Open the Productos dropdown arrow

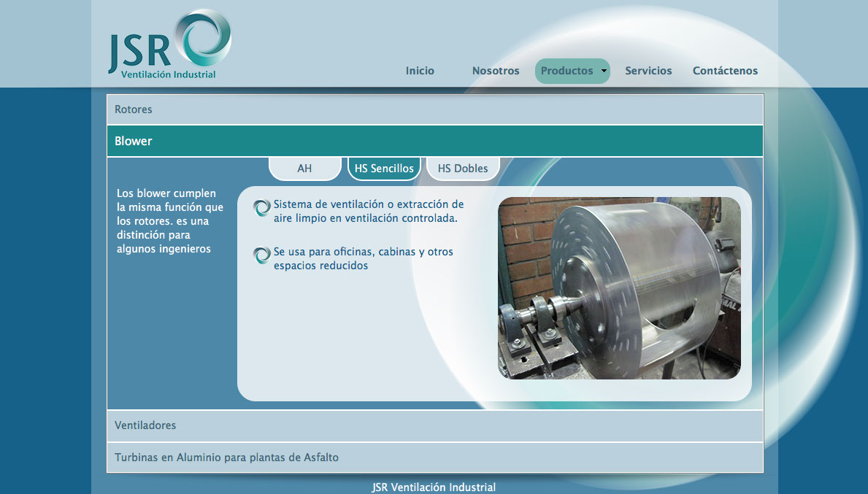[604, 71]
